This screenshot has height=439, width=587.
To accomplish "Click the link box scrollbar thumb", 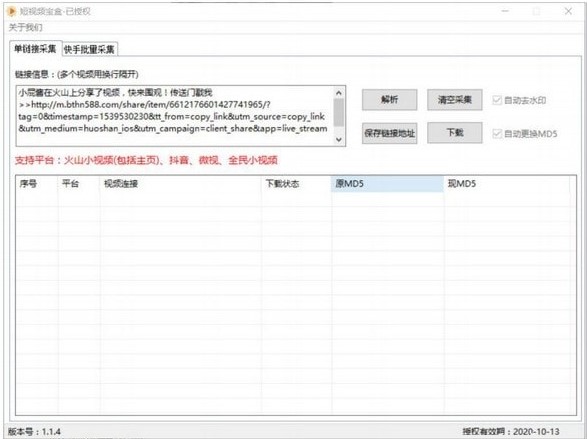I will click(x=339, y=112).
